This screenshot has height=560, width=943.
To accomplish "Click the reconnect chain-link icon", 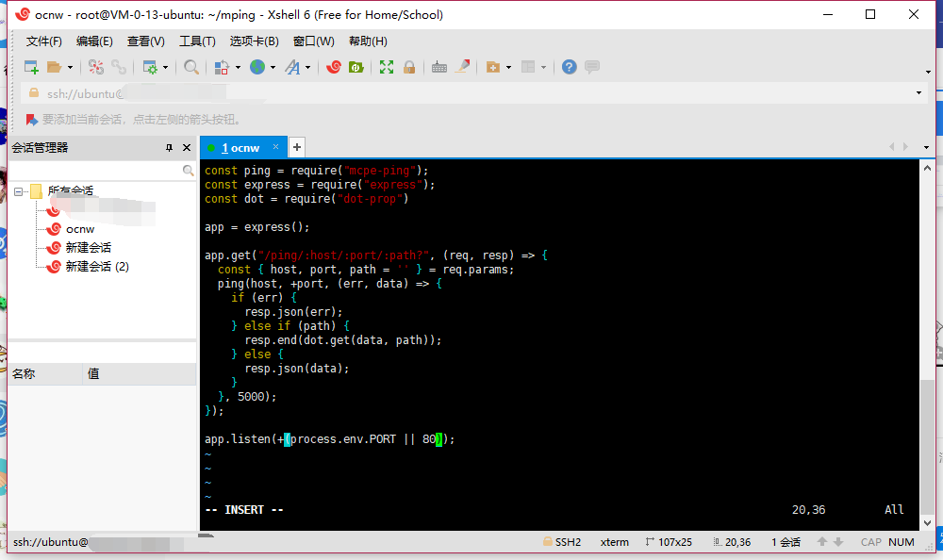I will point(119,67).
